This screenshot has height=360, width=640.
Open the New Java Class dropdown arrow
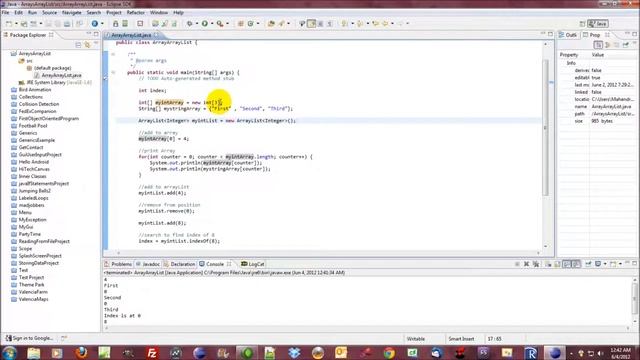click(x=258, y=24)
